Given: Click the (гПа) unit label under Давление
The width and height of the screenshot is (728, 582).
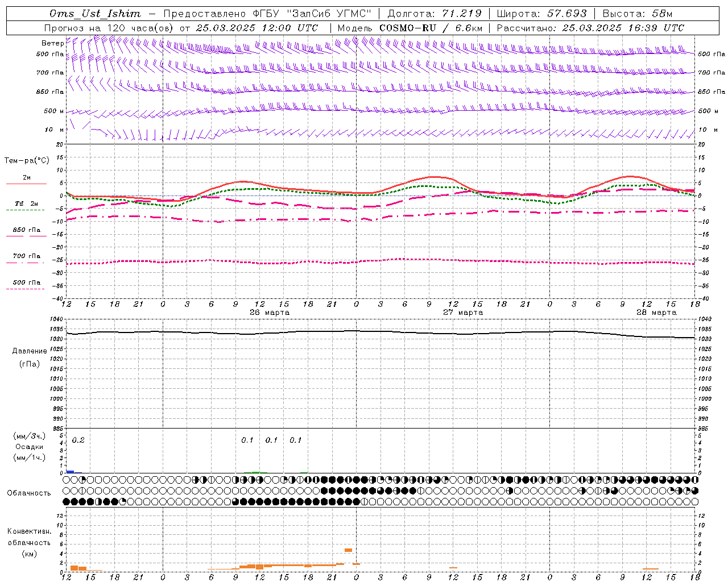Looking at the screenshot, I should [x=30, y=364].
